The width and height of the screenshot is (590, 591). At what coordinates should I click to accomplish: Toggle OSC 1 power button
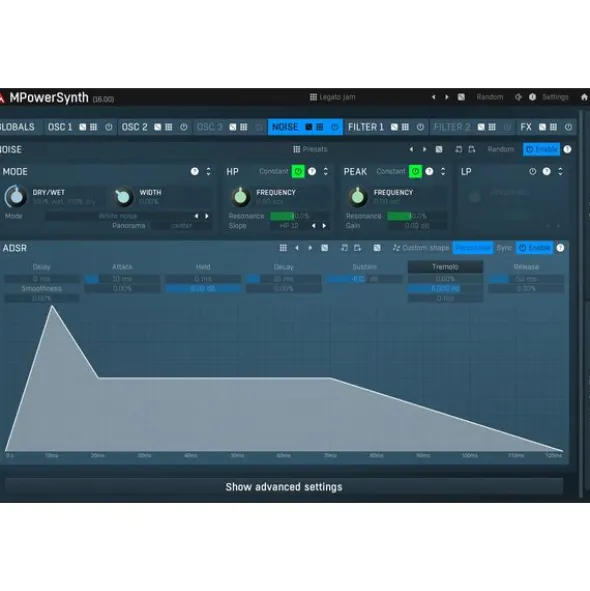(109, 127)
